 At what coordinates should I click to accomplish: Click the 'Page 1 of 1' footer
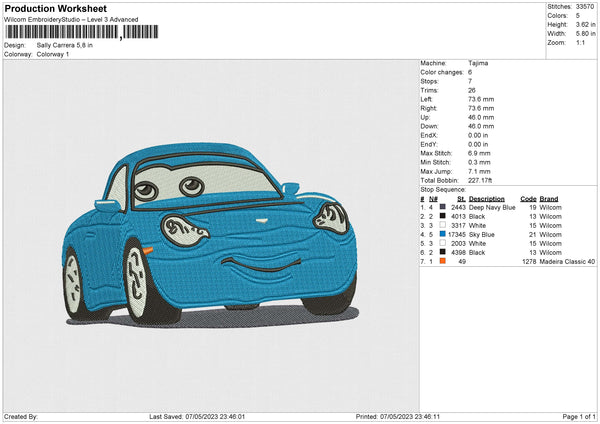pyautogui.click(x=579, y=416)
